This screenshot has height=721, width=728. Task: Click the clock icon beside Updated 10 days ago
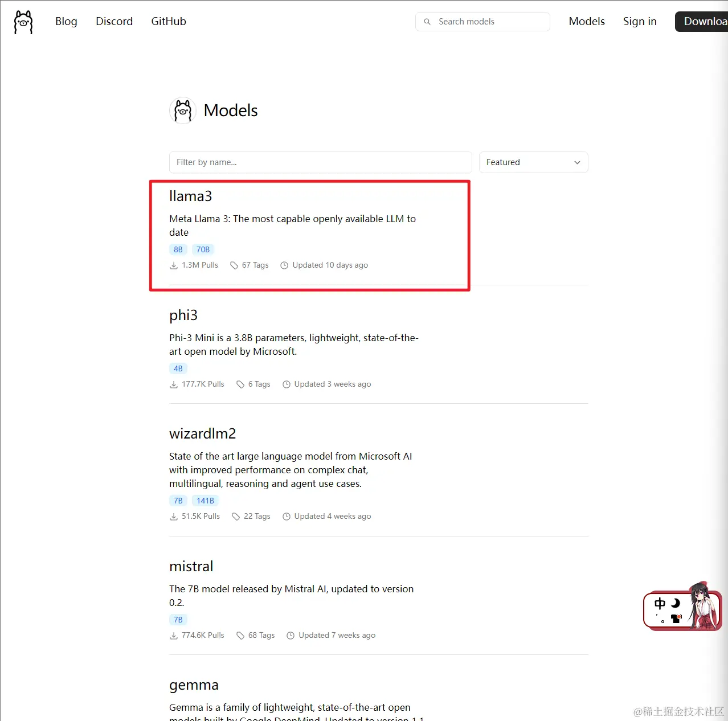pos(284,265)
